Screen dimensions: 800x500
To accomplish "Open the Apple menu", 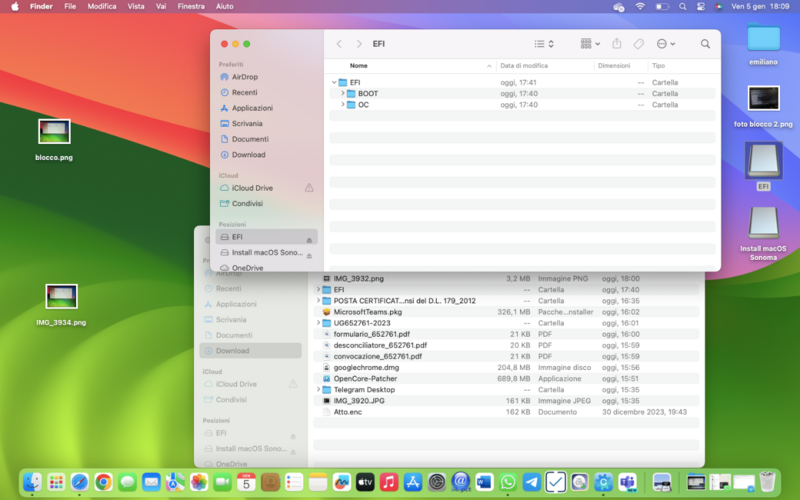I will pos(15,7).
